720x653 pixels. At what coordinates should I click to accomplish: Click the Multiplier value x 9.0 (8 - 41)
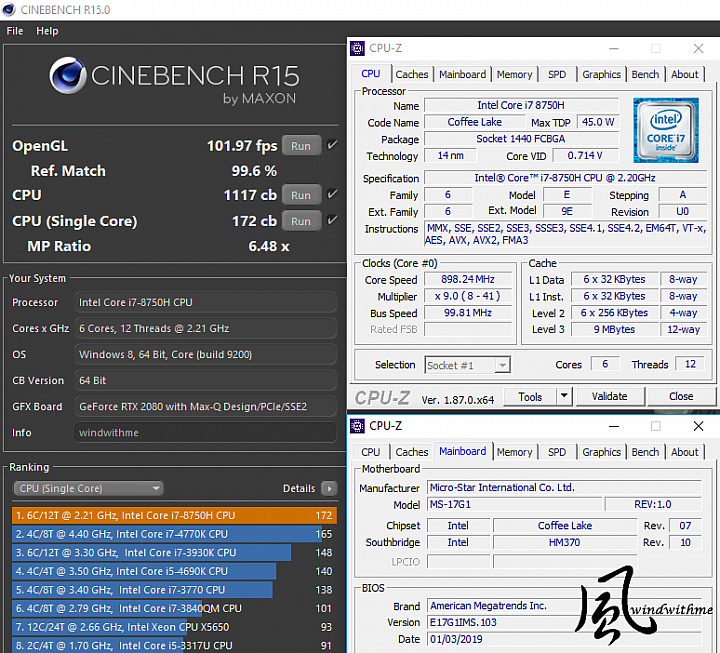click(468, 296)
